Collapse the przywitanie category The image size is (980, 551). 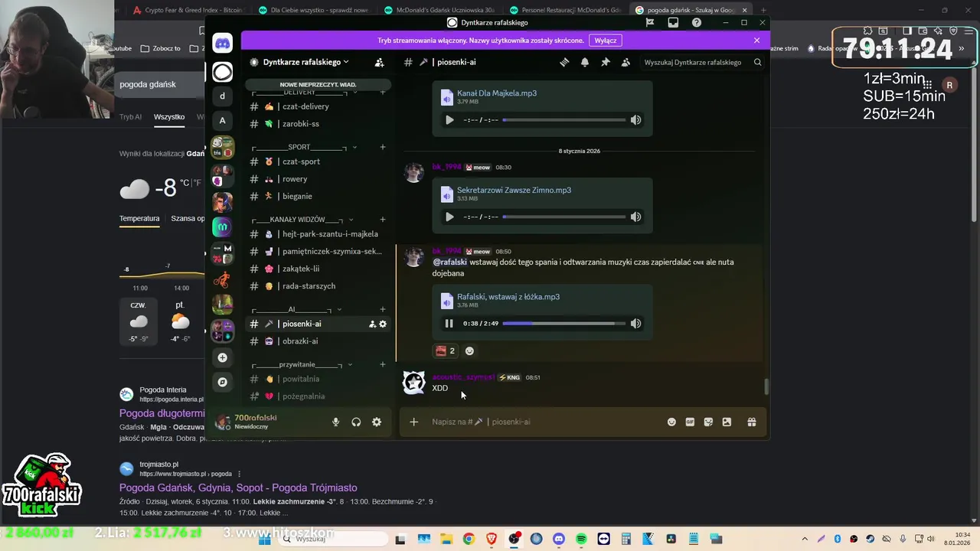tap(302, 364)
